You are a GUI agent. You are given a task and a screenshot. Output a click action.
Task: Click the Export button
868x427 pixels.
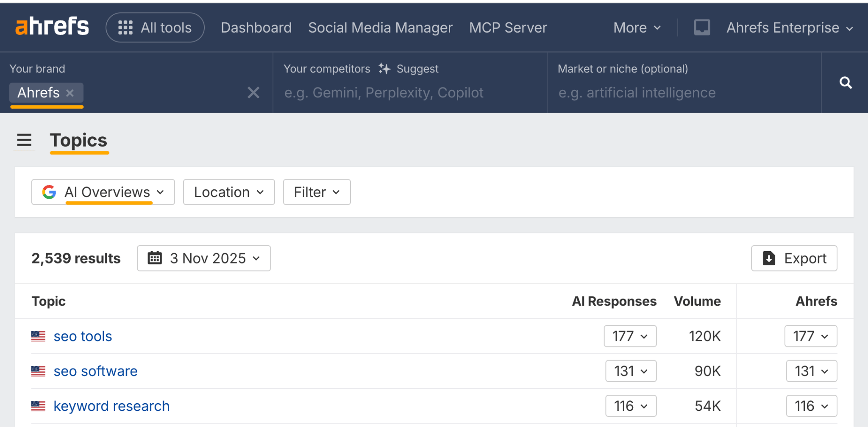point(794,258)
